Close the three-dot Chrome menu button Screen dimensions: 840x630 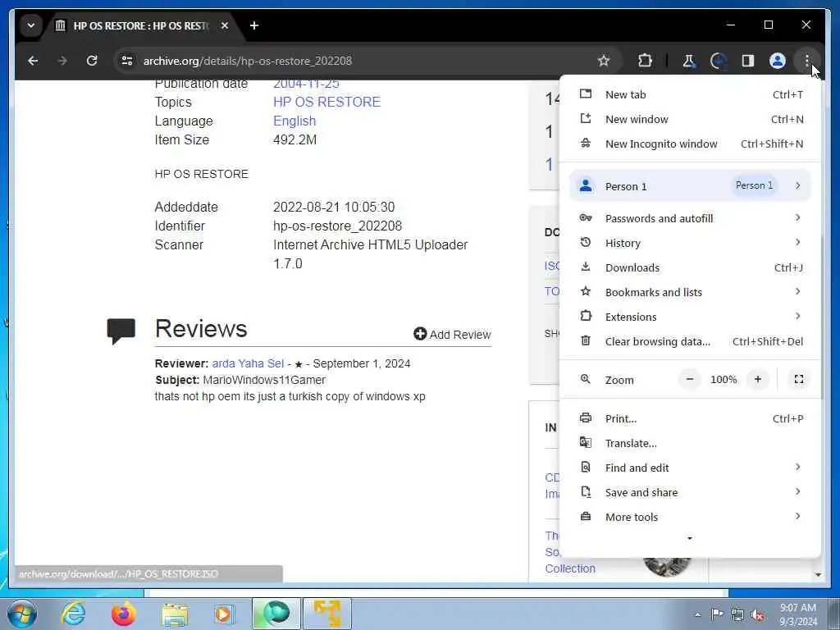pyautogui.click(x=807, y=61)
